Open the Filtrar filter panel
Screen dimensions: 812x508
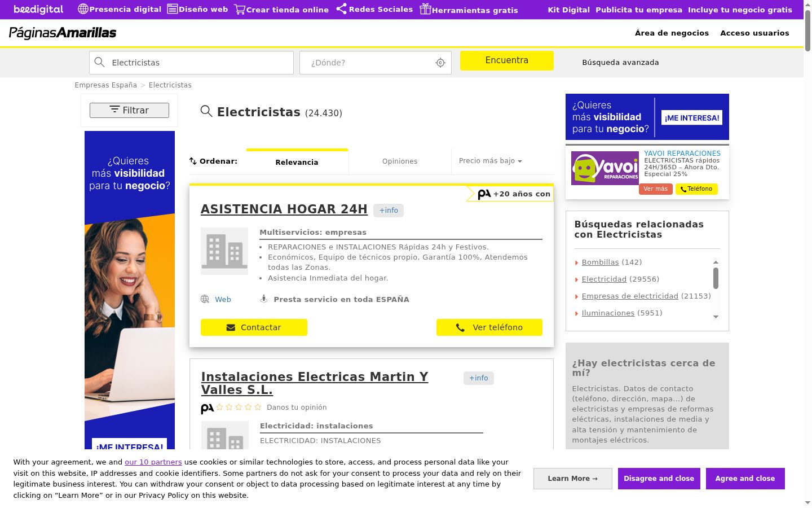[129, 110]
